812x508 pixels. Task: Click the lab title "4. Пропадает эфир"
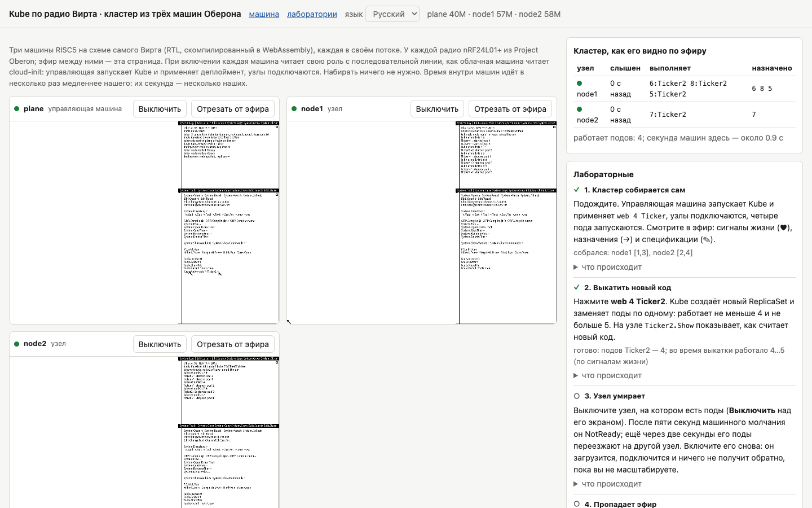(x=620, y=504)
